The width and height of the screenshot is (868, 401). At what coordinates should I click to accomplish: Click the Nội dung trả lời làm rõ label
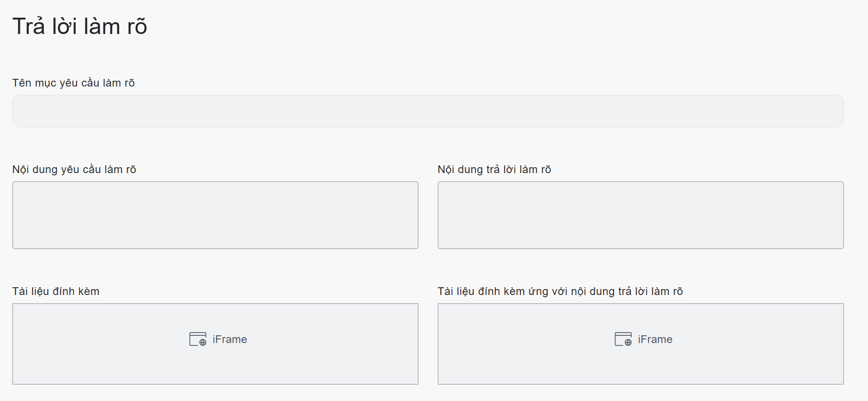tap(494, 169)
